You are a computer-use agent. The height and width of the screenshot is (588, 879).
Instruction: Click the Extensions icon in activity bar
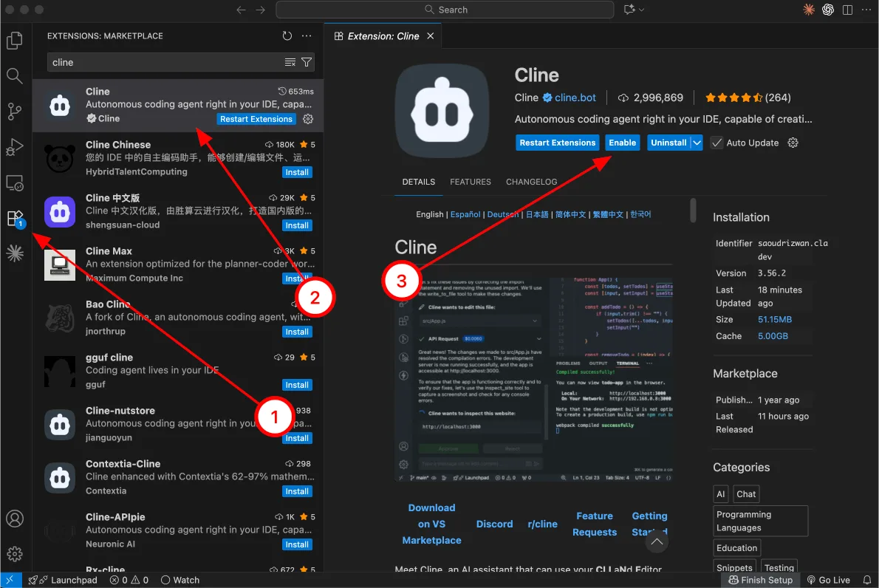click(x=15, y=218)
